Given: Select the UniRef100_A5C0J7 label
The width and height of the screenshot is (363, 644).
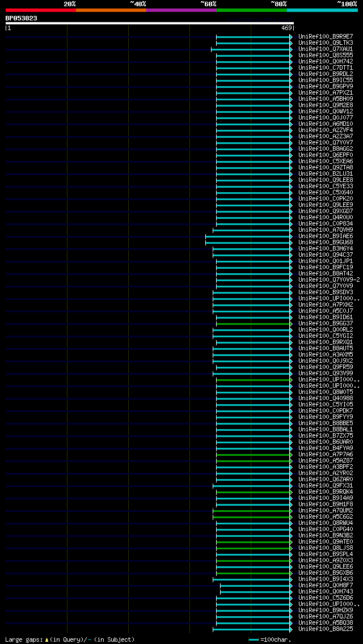Looking at the screenshot, I should coord(326,311).
